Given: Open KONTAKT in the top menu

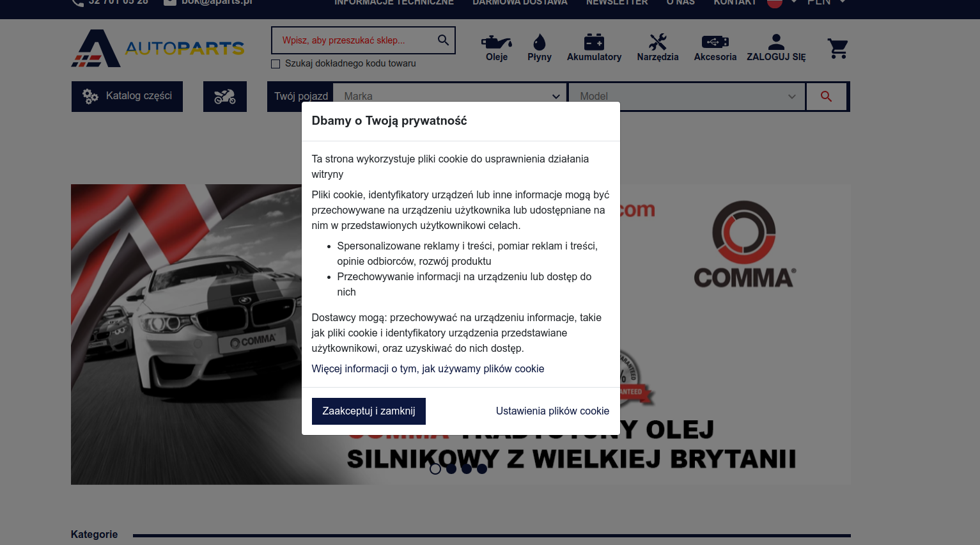Looking at the screenshot, I should coord(735,3).
